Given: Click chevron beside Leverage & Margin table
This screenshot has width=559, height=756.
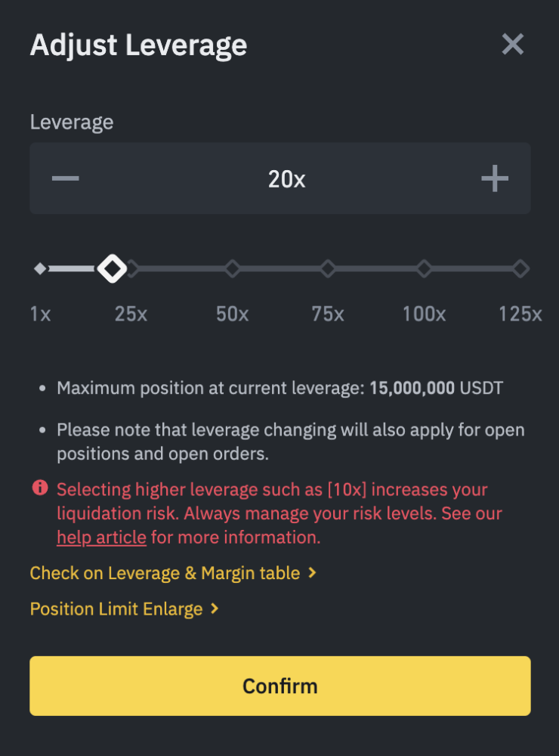Looking at the screenshot, I should coord(312,573).
